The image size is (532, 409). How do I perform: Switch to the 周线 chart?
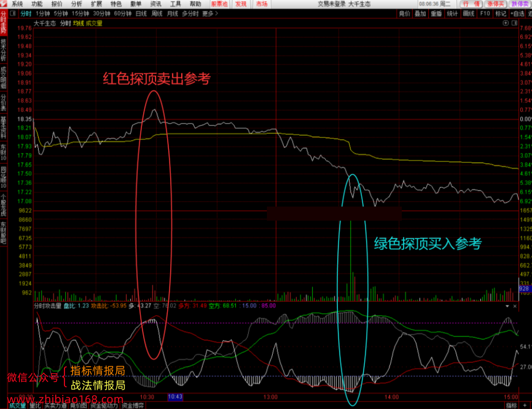[x=157, y=13]
